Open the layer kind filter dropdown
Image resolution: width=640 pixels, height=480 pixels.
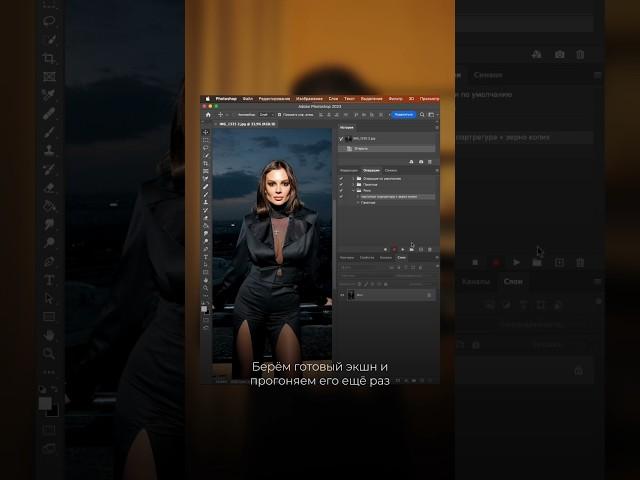coord(362,267)
